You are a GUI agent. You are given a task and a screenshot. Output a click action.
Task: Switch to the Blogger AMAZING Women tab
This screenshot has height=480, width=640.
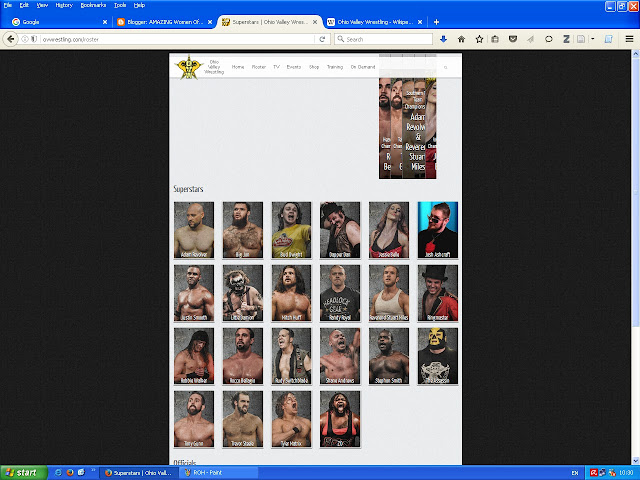(164, 22)
